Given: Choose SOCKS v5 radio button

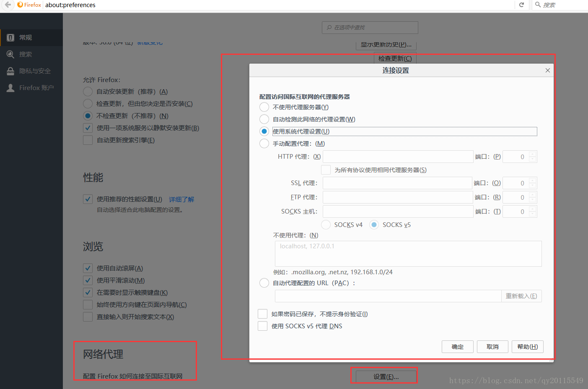Looking at the screenshot, I should coord(374,225).
